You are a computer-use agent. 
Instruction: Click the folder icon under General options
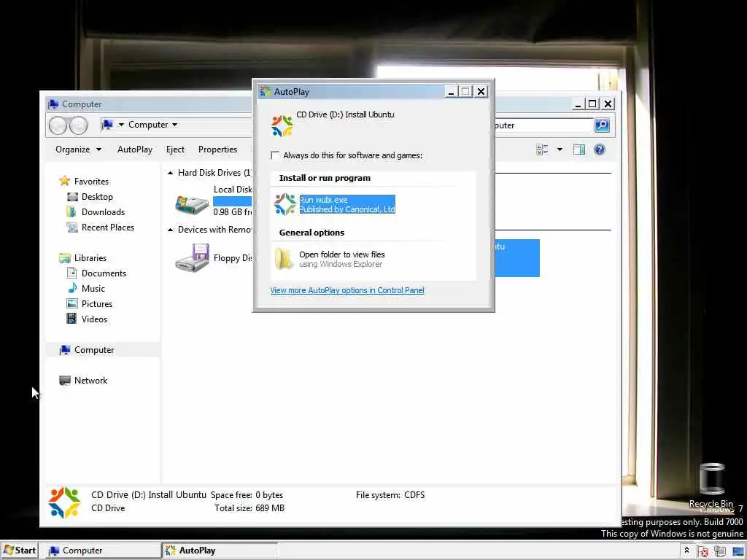coord(284,259)
